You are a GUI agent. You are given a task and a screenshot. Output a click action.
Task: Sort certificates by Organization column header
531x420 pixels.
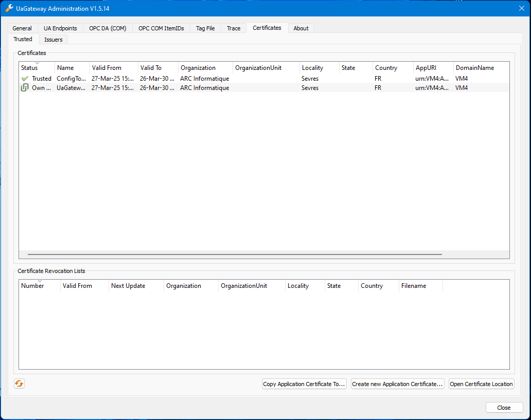(x=206, y=68)
